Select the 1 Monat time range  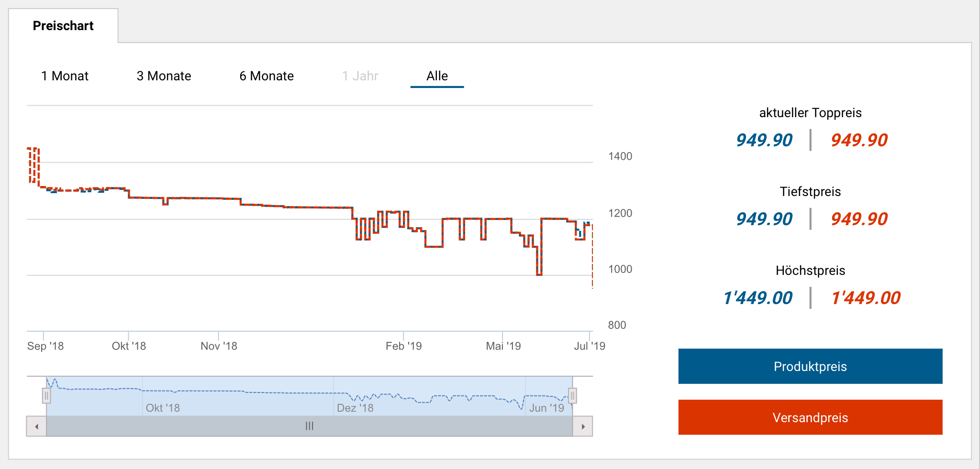point(65,76)
